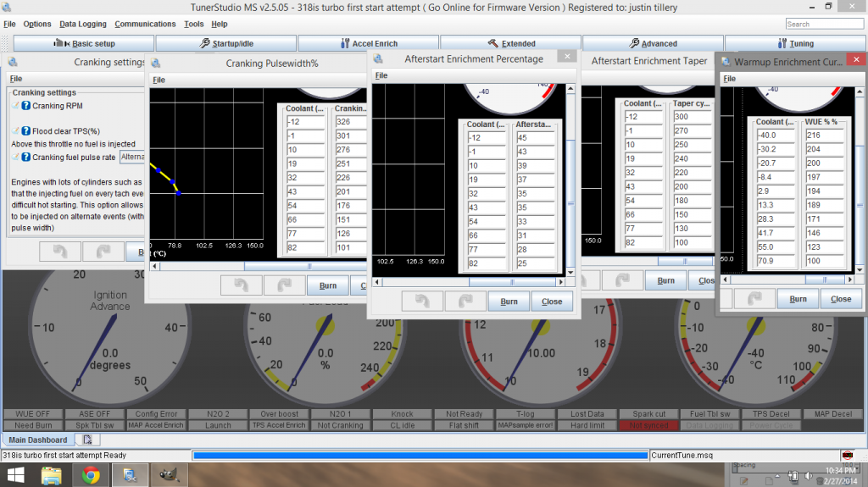
Task: Click edit note icon for Cranking fuel pulse rate
Action: tap(15, 157)
